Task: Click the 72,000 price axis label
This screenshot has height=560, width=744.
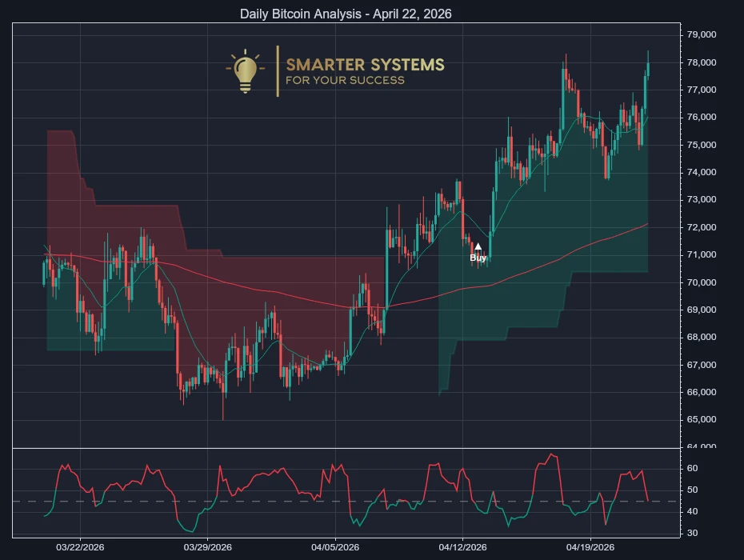Action: point(702,226)
